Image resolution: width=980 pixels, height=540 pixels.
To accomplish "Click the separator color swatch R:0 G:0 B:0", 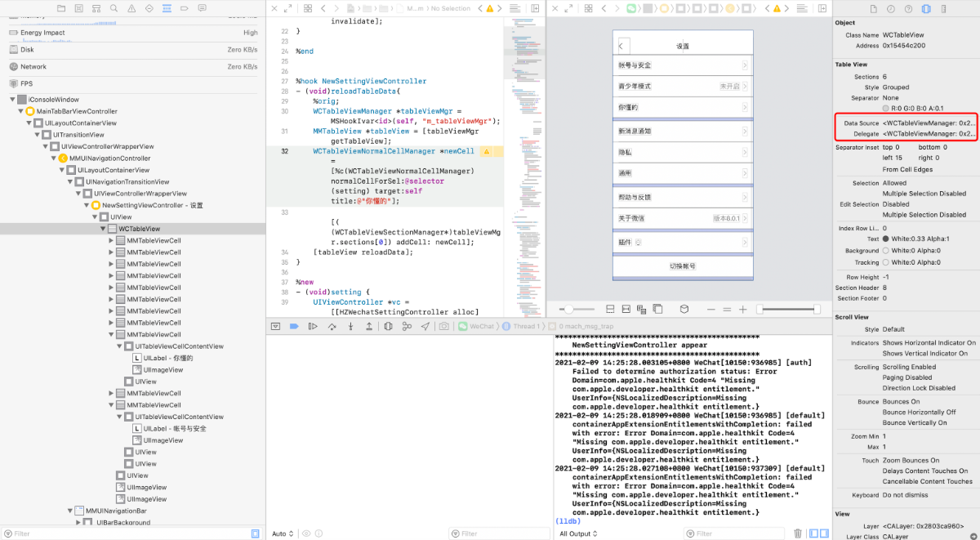I will (x=886, y=109).
